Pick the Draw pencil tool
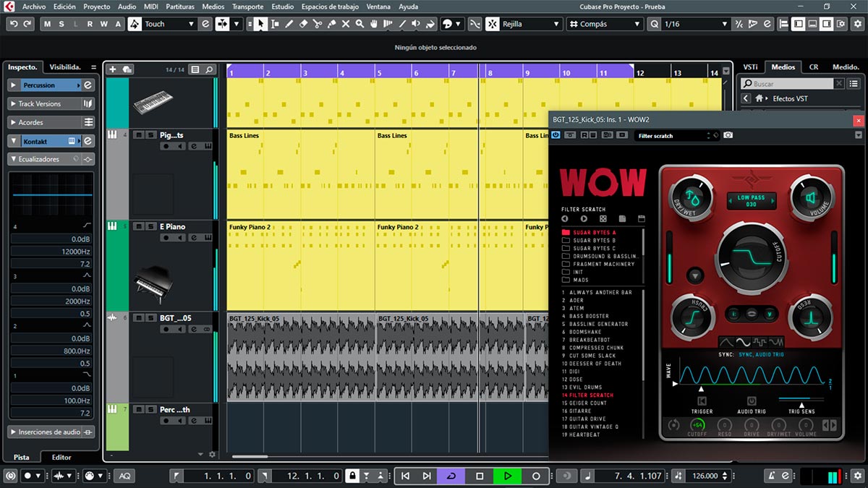868x488 pixels. click(x=289, y=24)
